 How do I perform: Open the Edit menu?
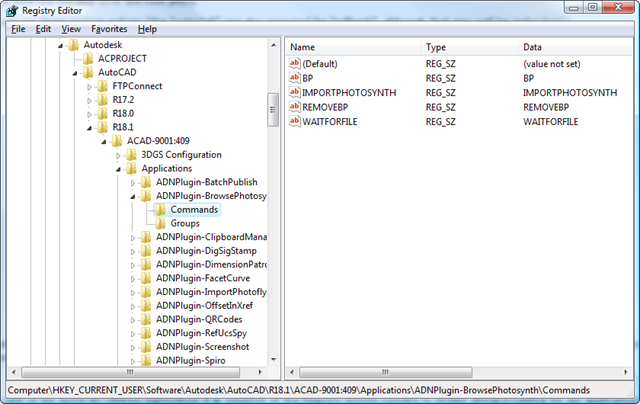tap(43, 29)
